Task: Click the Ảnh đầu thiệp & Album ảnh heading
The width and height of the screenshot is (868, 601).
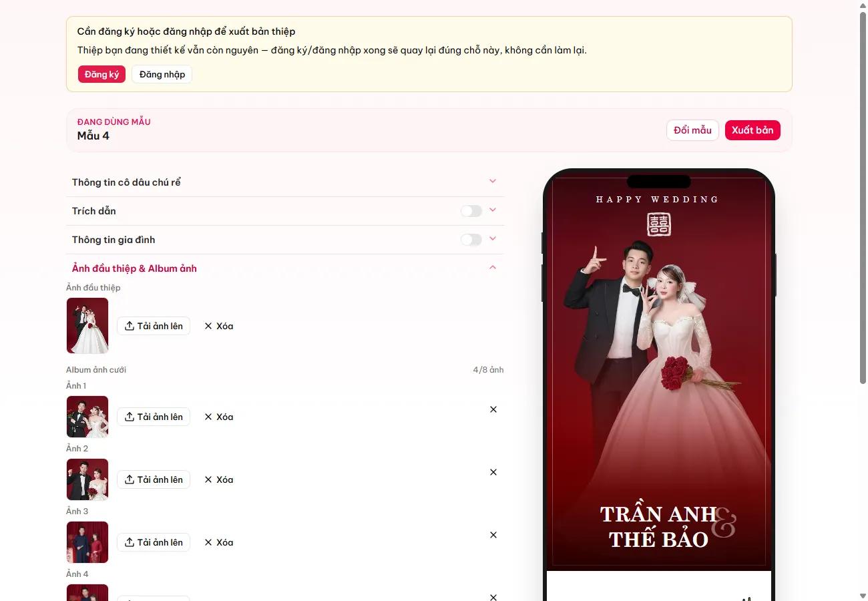Action: (x=134, y=268)
